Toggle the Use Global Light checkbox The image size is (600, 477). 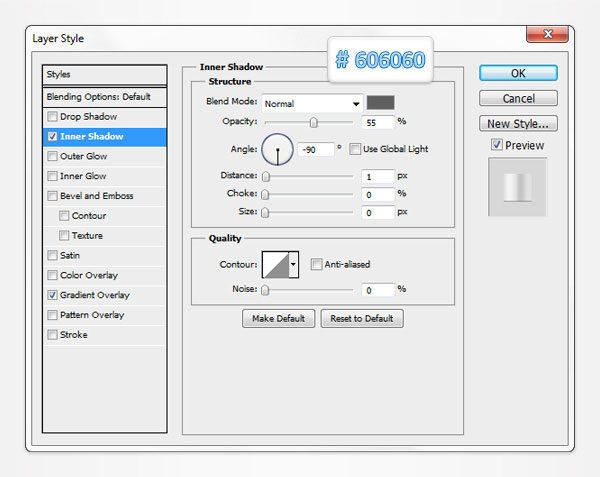tap(355, 149)
